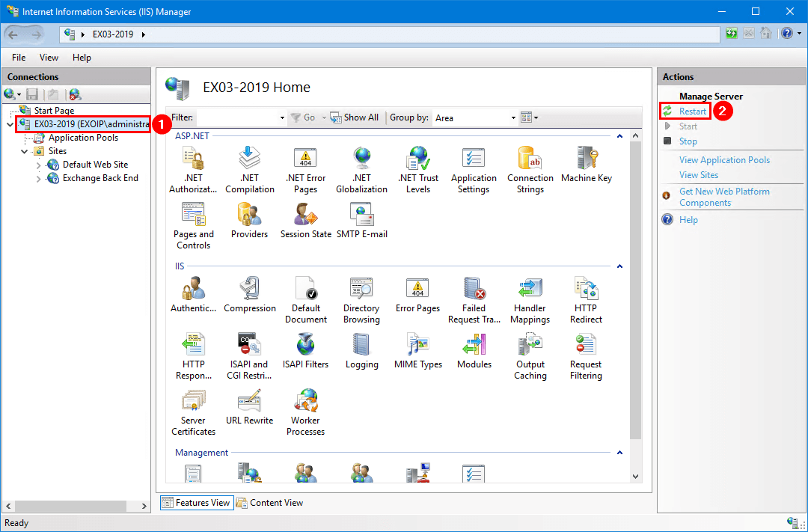
Task: Open Application Settings feature
Action: pos(474,169)
